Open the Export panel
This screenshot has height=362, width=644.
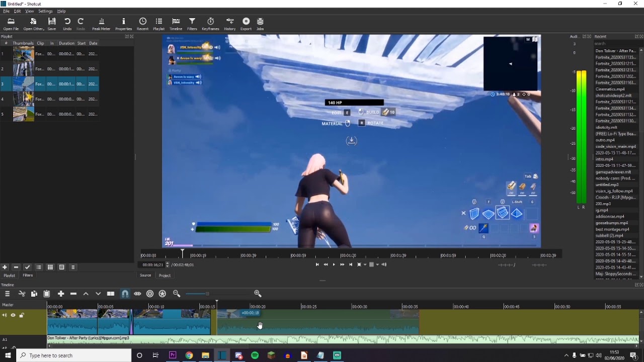[246, 24]
